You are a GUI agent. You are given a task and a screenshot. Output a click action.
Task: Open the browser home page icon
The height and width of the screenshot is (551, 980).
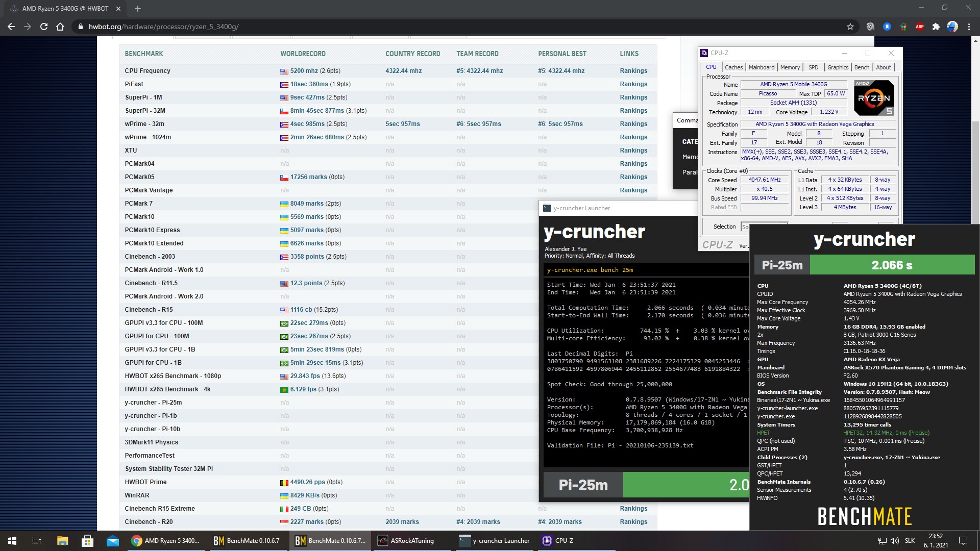(60, 27)
